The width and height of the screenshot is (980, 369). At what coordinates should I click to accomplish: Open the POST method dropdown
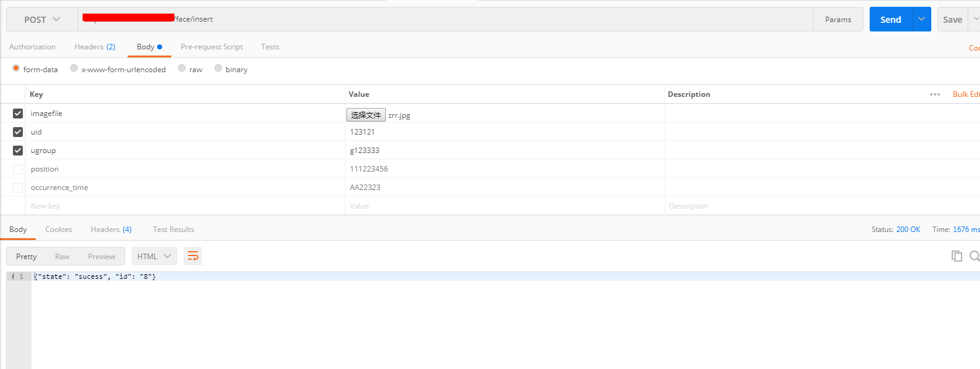click(42, 20)
